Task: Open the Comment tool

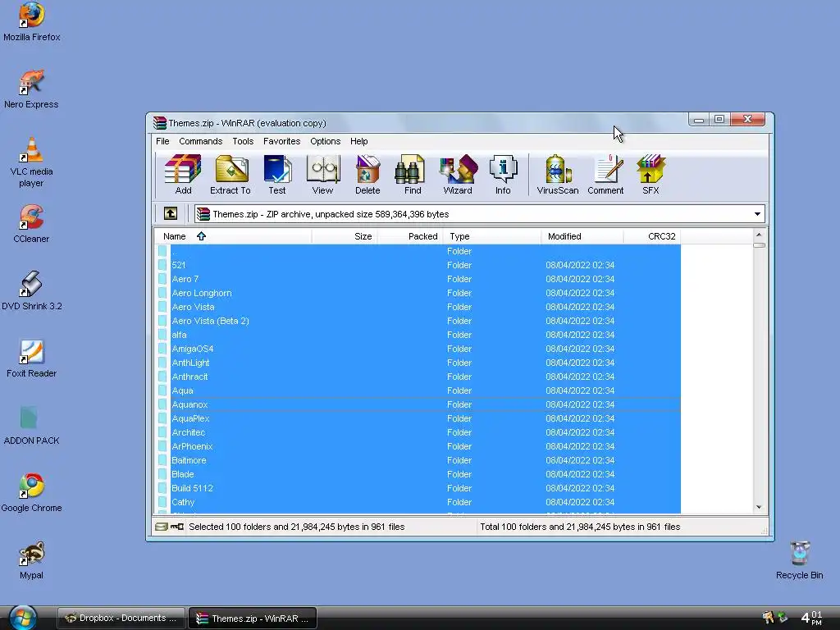Action: click(605, 175)
